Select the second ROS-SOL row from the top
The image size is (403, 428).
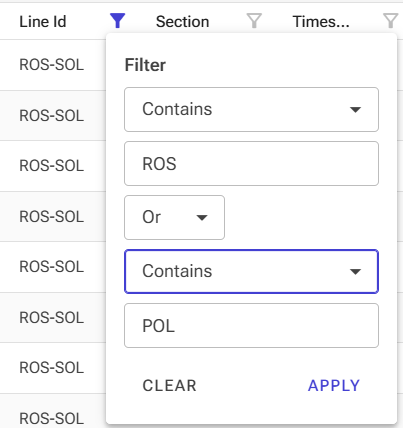(52, 116)
